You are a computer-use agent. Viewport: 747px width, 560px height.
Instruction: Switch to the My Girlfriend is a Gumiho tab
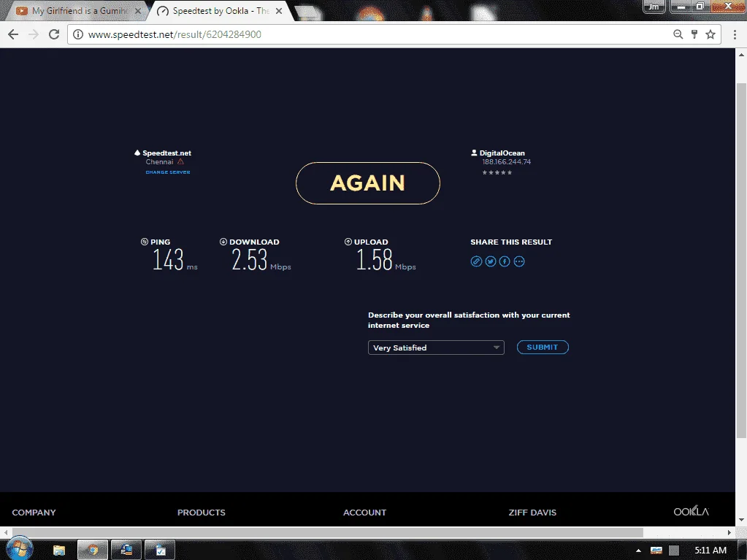click(79, 11)
